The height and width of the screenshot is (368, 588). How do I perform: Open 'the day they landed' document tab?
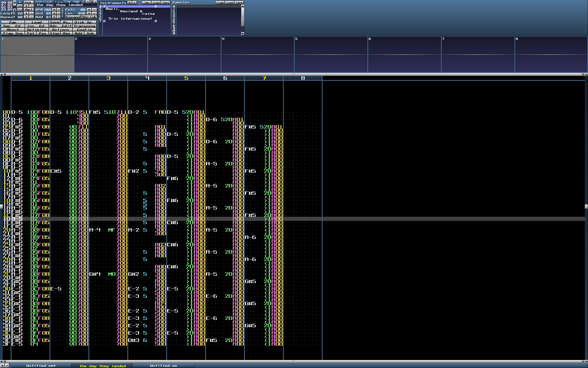103,366
